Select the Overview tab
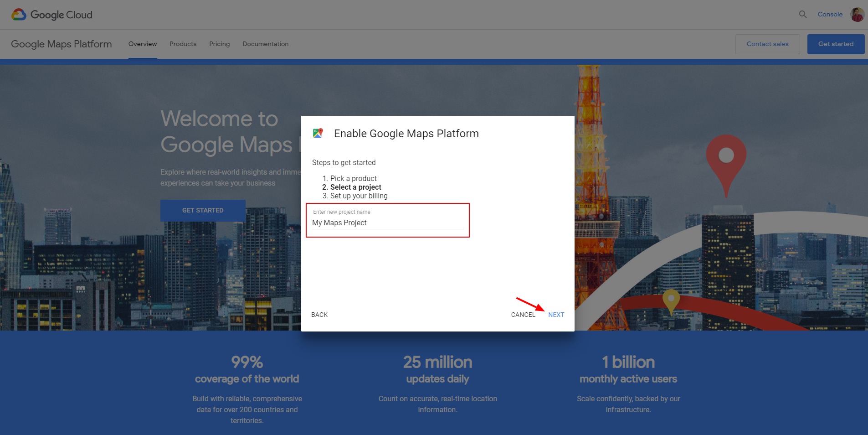The height and width of the screenshot is (435, 868). [143, 44]
